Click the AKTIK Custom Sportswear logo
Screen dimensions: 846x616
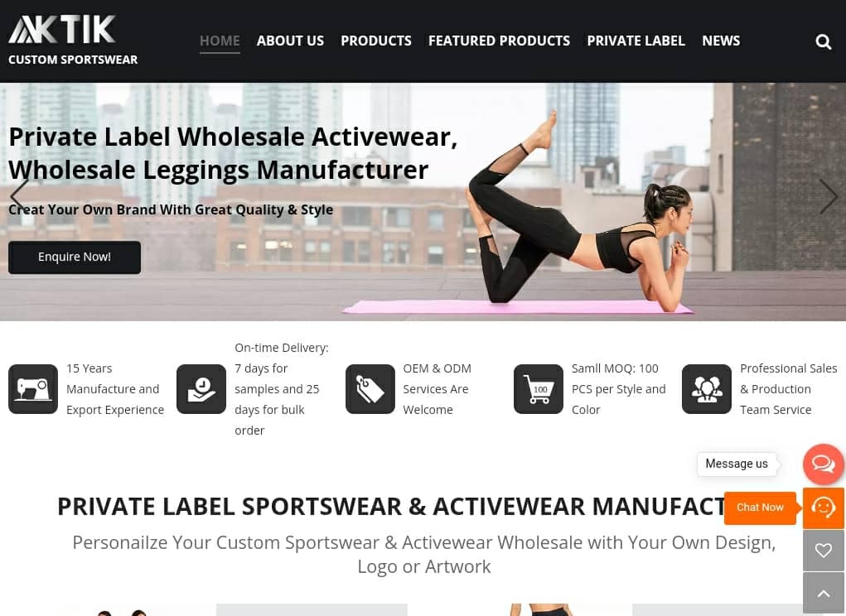[73, 41]
